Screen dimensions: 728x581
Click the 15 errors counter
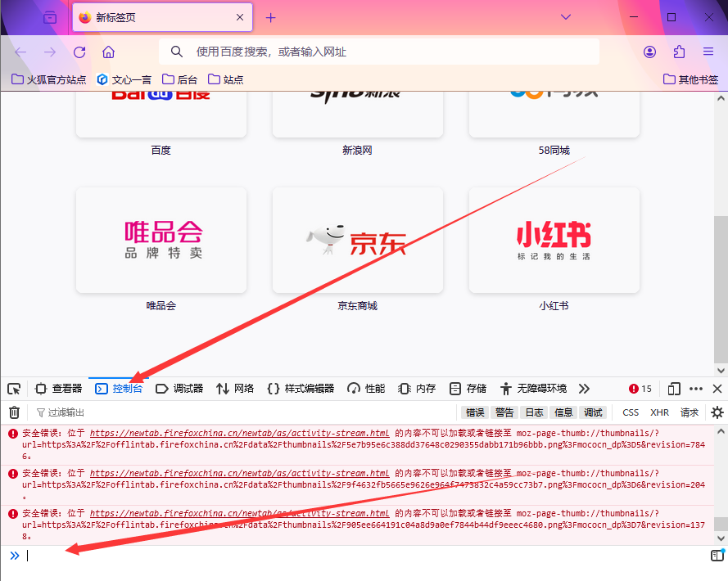[x=640, y=389]
